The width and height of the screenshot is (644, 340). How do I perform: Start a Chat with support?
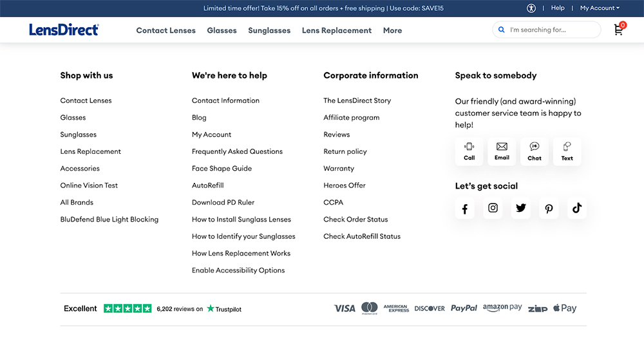[535, 151]
